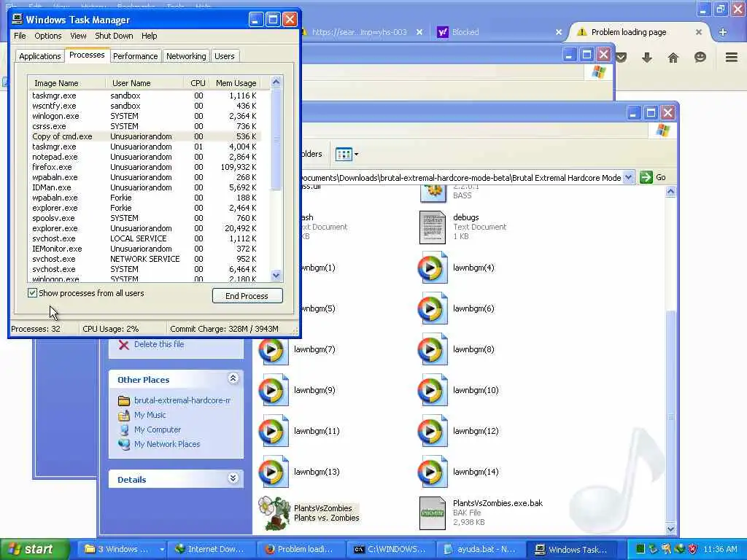Viewport: 747px width, 560px height.
Task: Click the My Network Places icon
Action: 124,444
